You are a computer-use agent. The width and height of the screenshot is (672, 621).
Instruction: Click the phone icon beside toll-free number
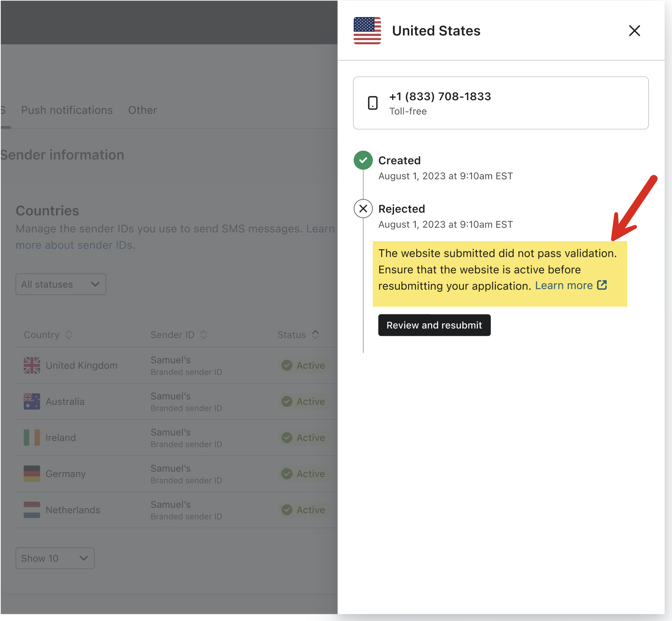coord(373,103)
